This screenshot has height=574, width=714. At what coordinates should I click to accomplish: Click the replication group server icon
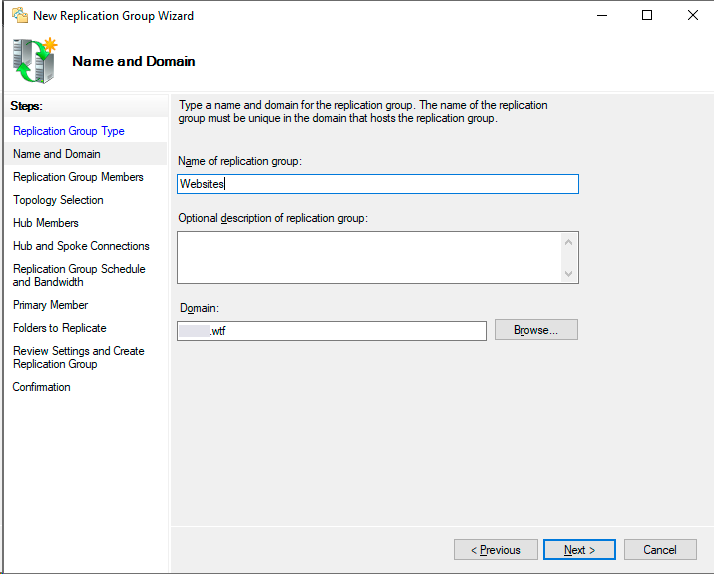click(35, 61)
